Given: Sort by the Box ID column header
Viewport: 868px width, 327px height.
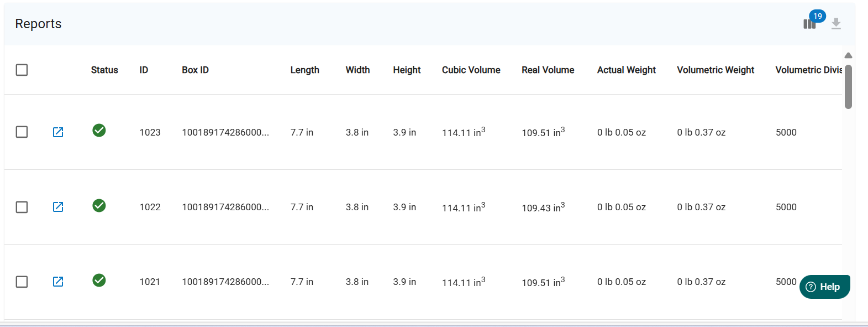Looking at the screenshot, I should (195, 70).
